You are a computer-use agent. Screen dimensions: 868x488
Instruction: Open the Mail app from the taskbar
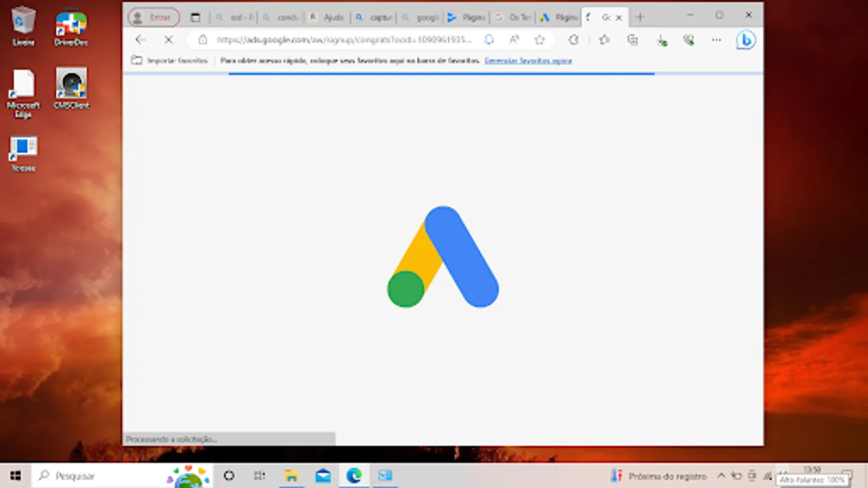323,476
